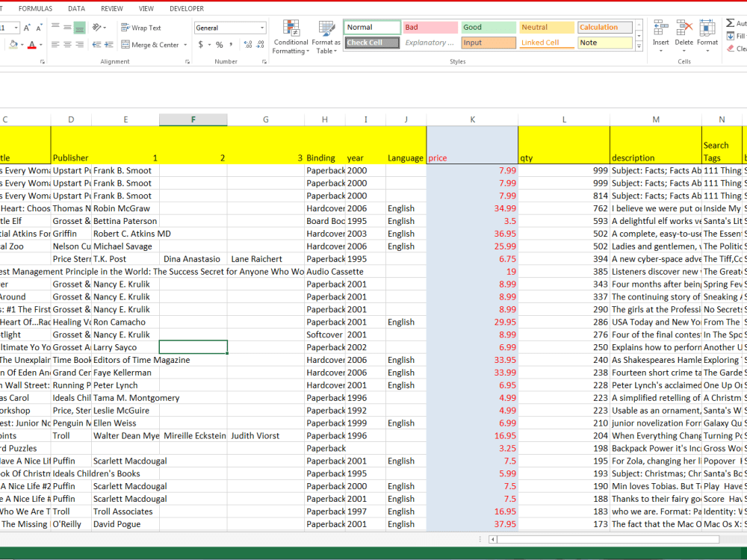Apply accounting dollar format
The height and width of the screenshot is (560, 747).
click(x=201, y=45)
